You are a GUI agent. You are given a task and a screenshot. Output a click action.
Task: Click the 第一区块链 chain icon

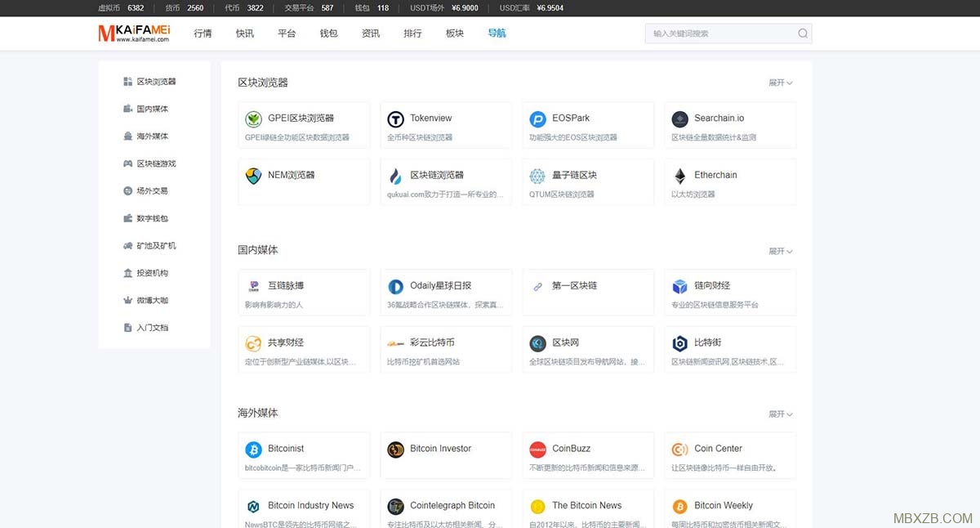click(537, 287)
